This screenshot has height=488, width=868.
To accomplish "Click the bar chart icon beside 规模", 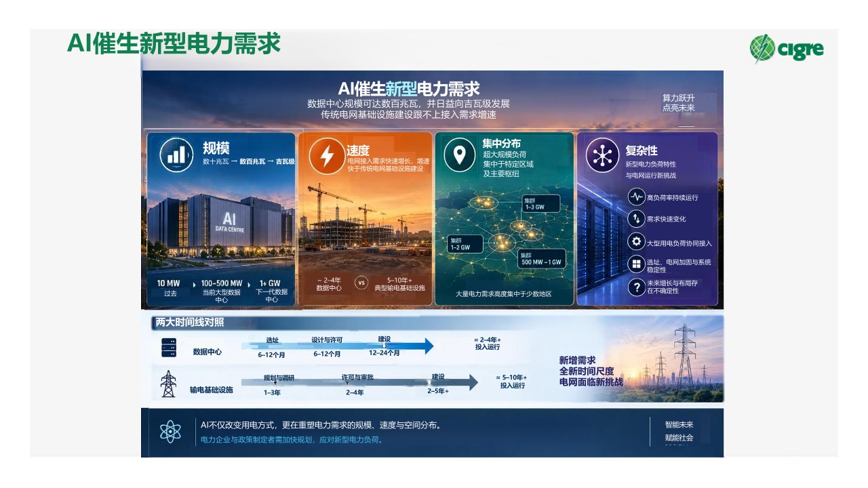I will 176,155.
